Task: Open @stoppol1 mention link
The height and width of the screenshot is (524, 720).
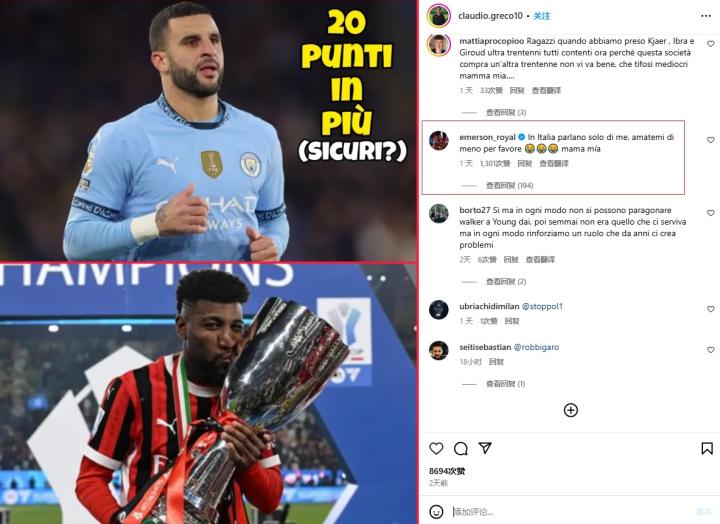Action: click(x=542, y=306)
